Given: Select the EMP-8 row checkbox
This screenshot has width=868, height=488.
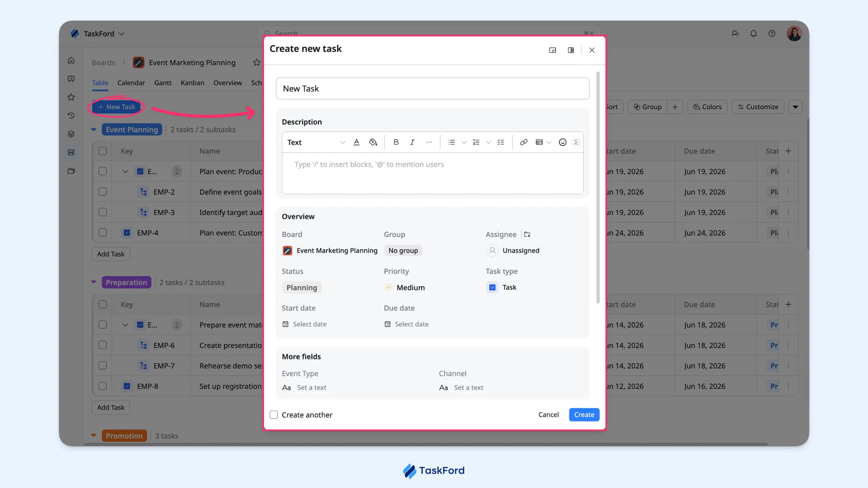Looking at the screenshot, I should click(103, 386).
